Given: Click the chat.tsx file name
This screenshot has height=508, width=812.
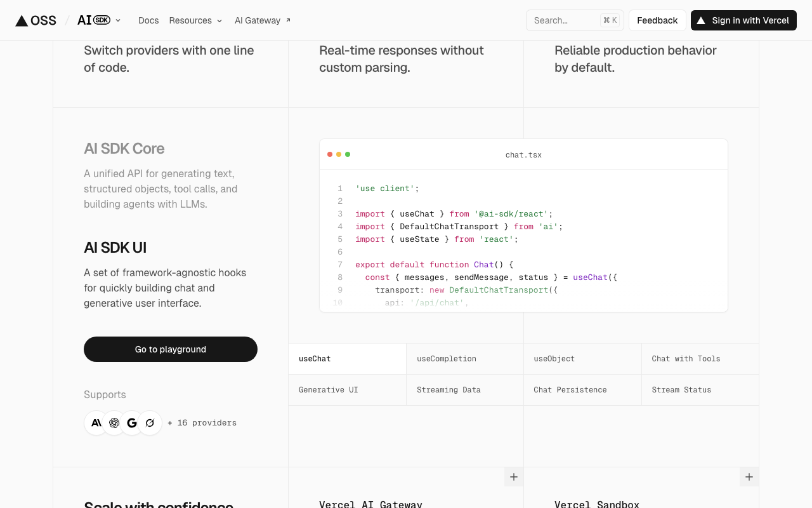Looking at the screenshot, I should click(523, 155).
